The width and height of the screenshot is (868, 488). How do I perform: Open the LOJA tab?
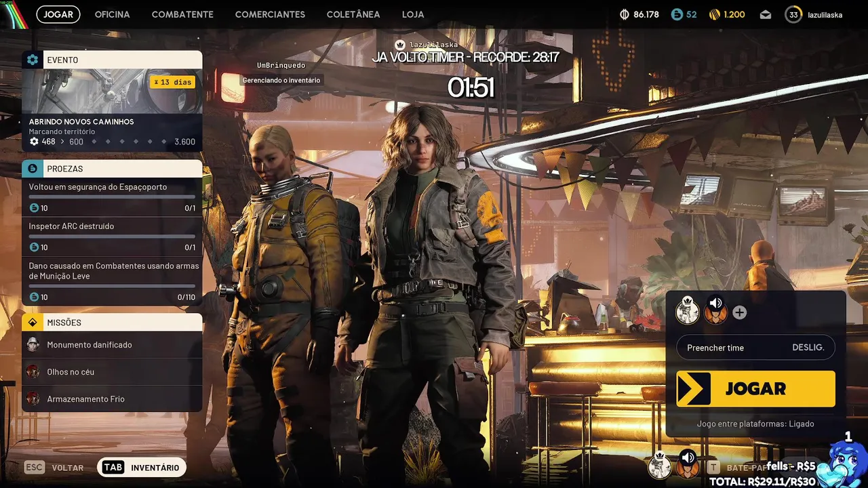pos(413,14)
